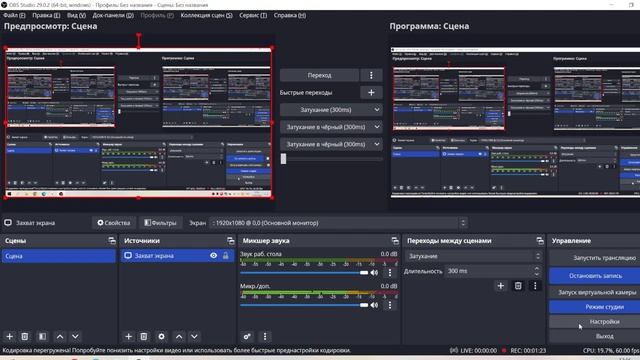The image size is (640, 360).
Task: Open Экран monitor selection dropdown
Action: tap(338, 223)
